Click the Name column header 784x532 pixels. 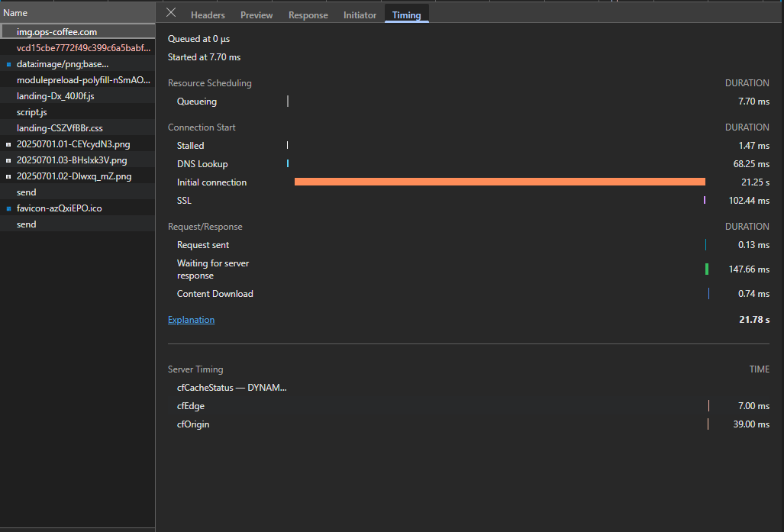15,13
